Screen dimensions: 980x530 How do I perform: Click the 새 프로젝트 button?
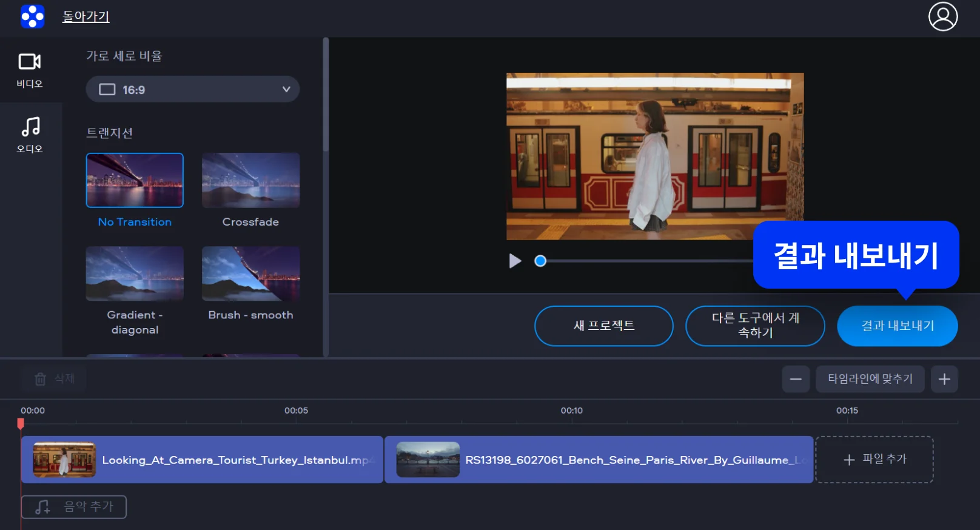pos(603,326)
